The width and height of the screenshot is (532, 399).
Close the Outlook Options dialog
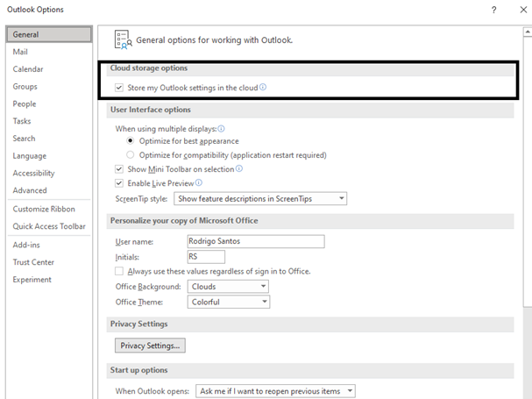pyautogui.click(x=523, y=10)
